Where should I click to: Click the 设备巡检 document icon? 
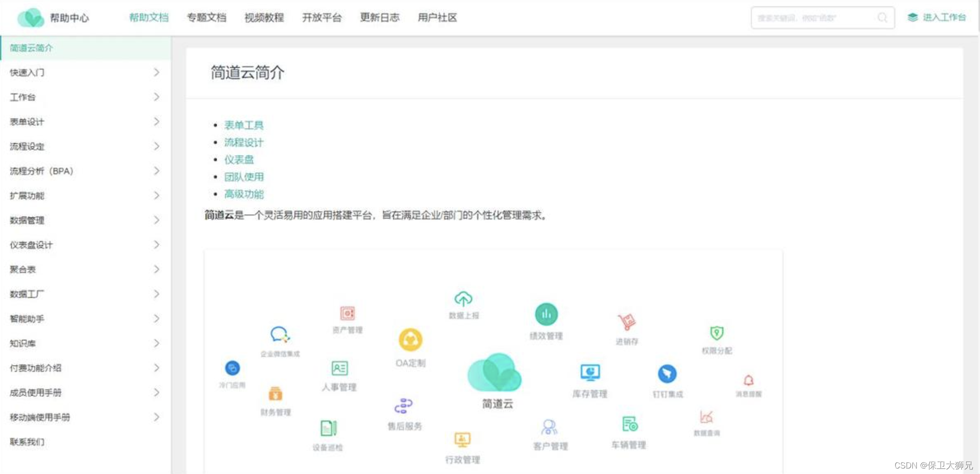328,428
